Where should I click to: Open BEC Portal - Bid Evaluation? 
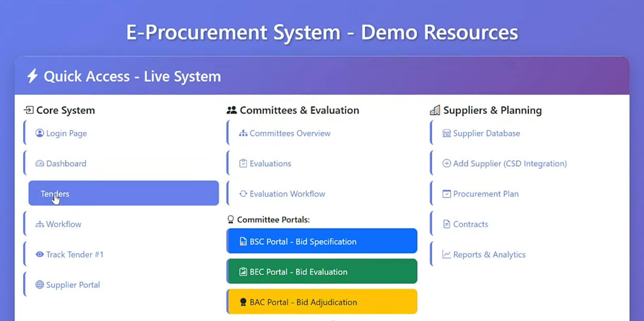click(x=322, y=272)
